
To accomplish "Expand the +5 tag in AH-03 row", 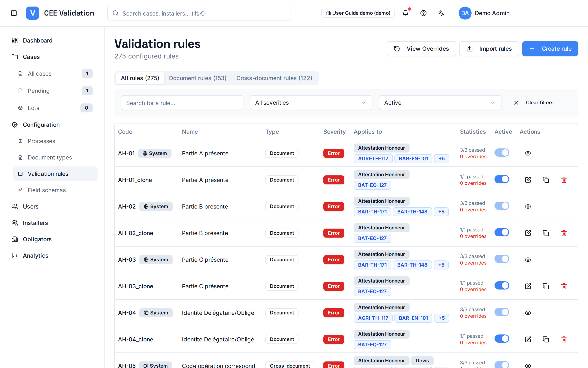I will [441, 265].
